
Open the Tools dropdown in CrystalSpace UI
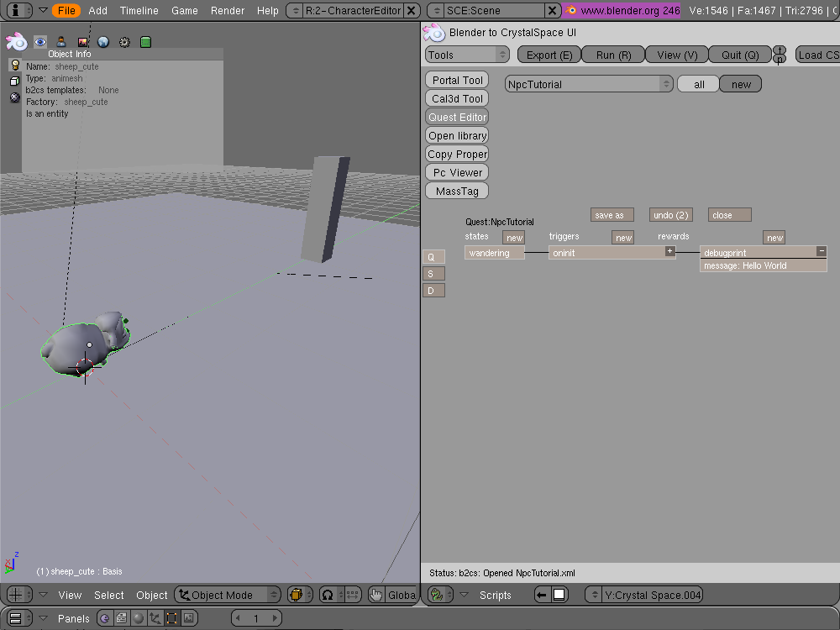(467, 55)
